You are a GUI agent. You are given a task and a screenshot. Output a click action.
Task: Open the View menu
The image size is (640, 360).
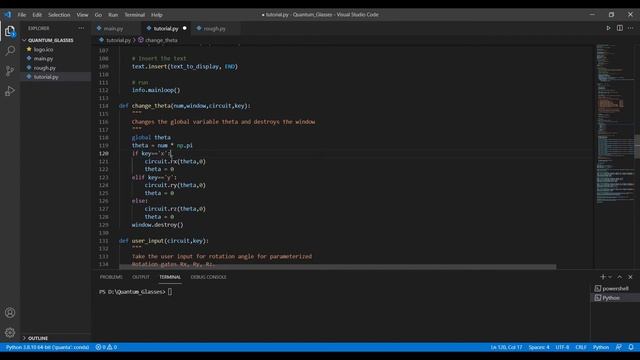(x=82, y=15)
